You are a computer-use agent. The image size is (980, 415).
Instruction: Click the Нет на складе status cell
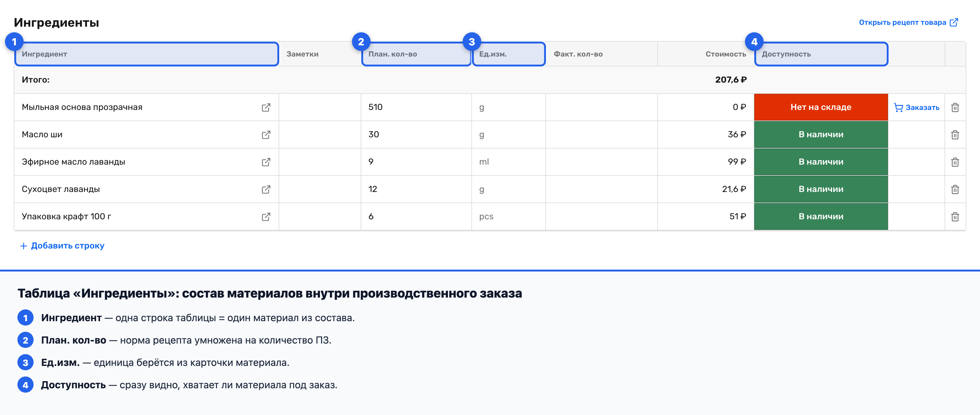(821, 107)
